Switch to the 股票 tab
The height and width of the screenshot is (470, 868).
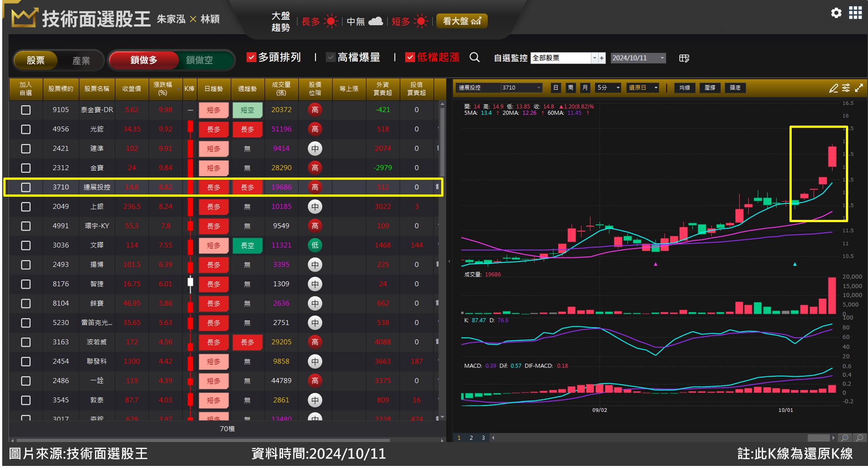(35, 60)
